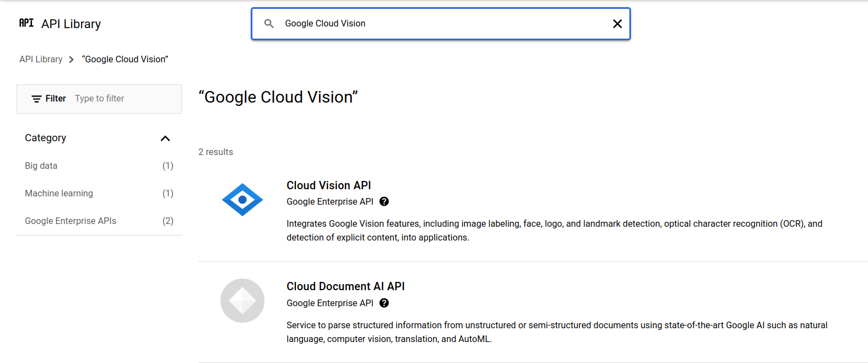868x363 pixels.
Task: Click the large "Google Cloud Vision" results heading
Action: 278,97
